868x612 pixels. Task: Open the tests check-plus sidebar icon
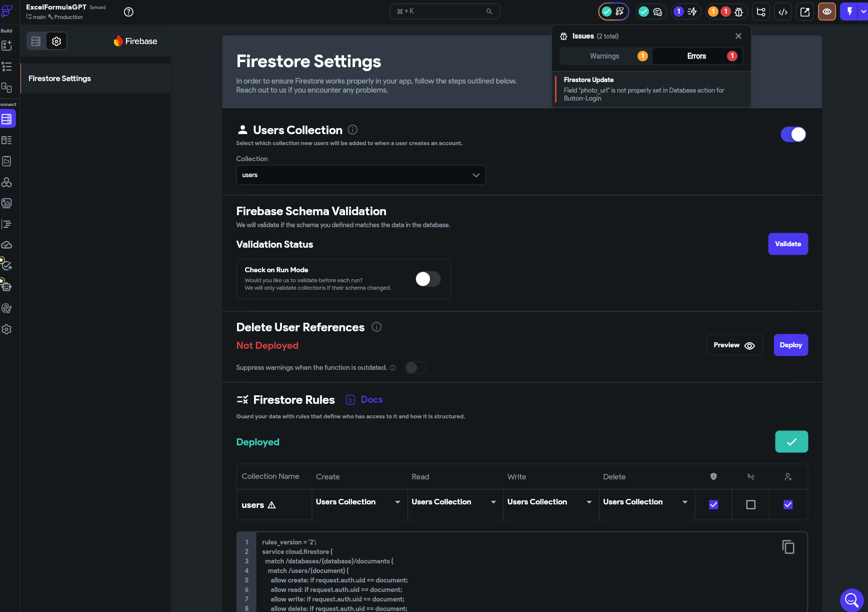point(6,265)
